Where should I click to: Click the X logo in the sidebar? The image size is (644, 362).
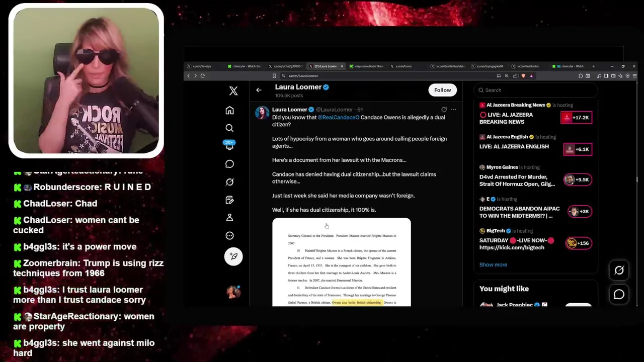233,91
